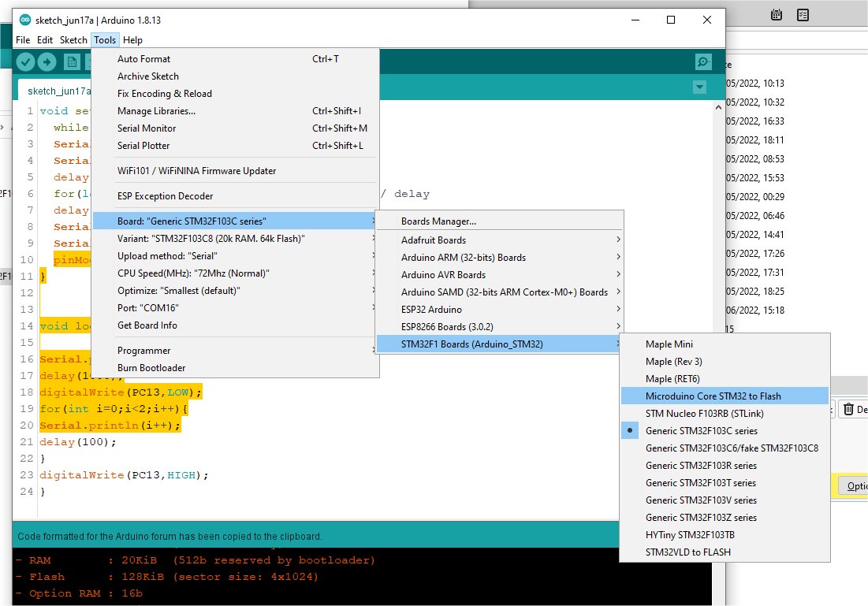
Task: Expand the Port: COM16 submenu
Action: [x=236, y=307]
